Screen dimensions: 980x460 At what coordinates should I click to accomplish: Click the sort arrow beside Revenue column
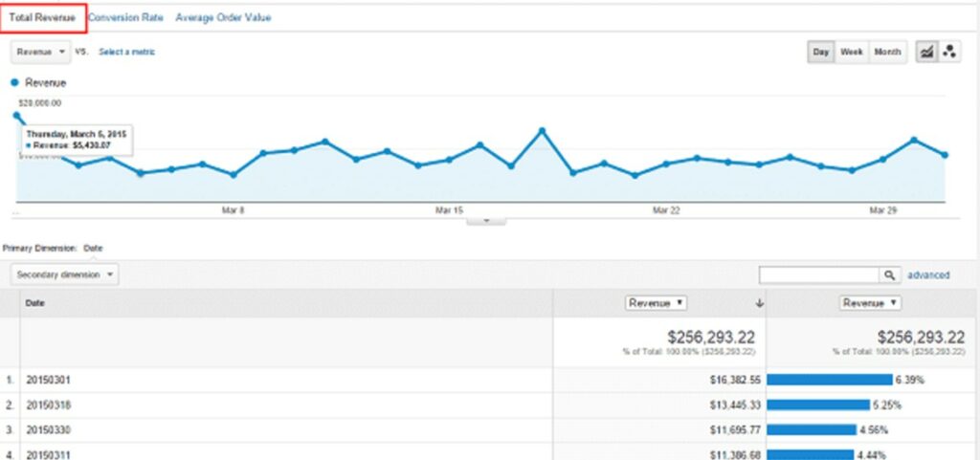tap(760, 303)
